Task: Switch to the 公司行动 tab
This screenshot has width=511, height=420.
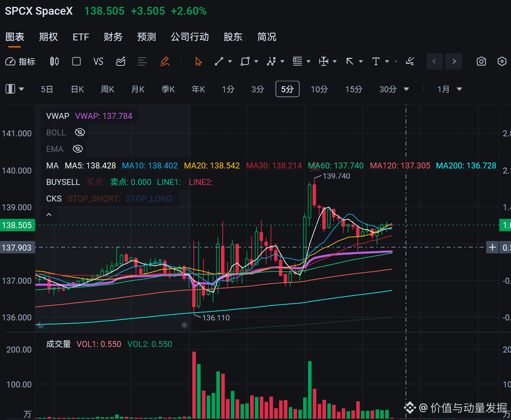Action: click(x=190, y=37)
